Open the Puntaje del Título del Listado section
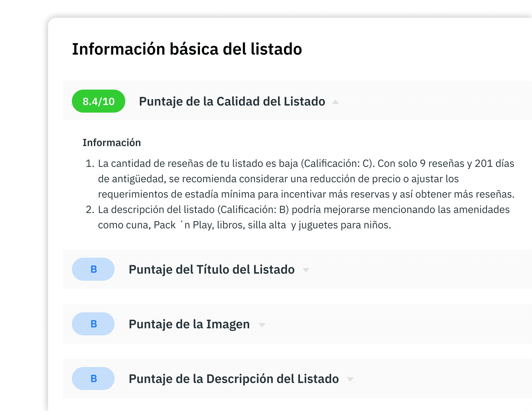The image size is (532, 411). [211, 269]
